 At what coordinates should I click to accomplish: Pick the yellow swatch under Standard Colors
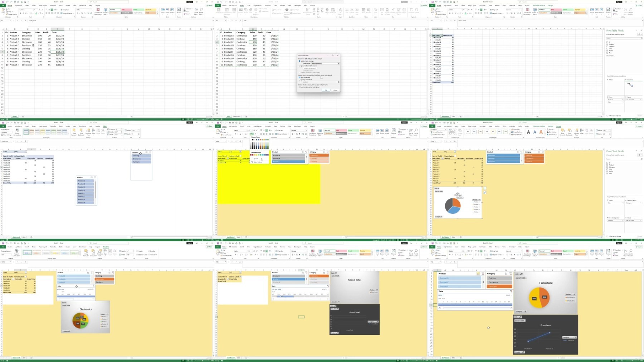pyautogui.click(x=257, y=155)
